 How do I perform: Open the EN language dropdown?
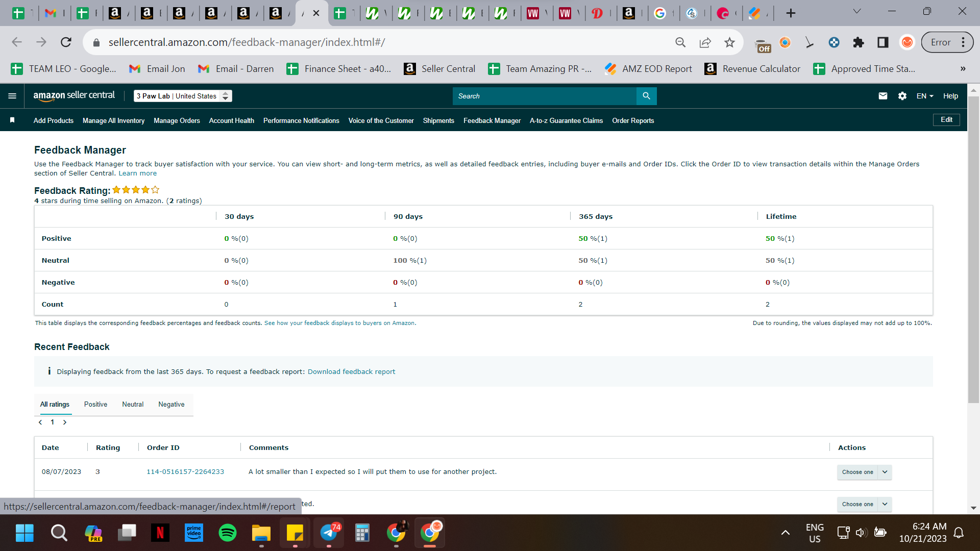tap(925, 96)
